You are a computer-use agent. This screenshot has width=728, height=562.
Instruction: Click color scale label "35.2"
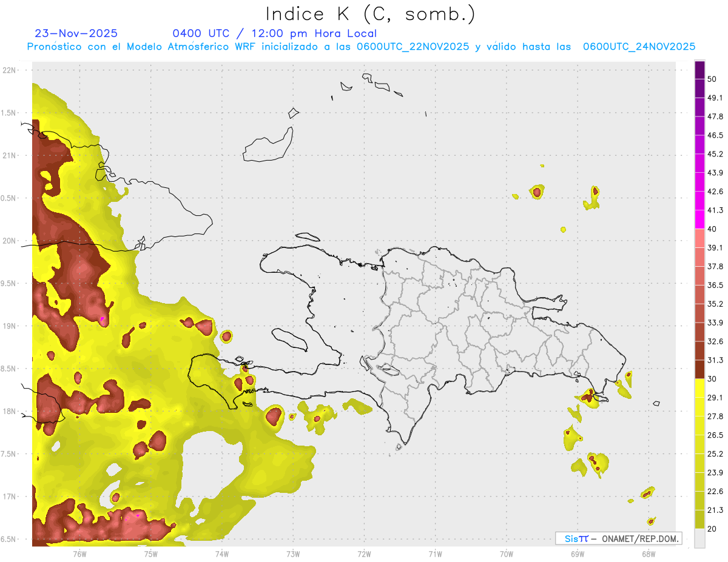[715, 304]
